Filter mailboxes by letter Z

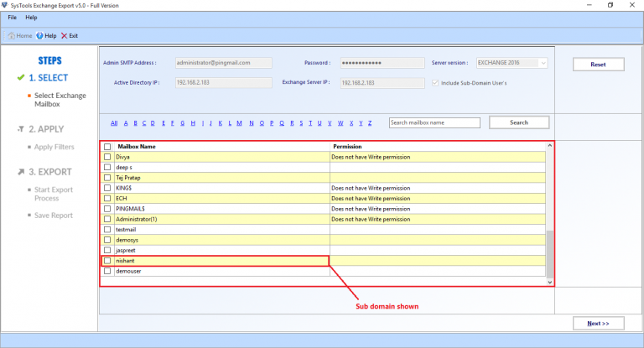(370, 123)
